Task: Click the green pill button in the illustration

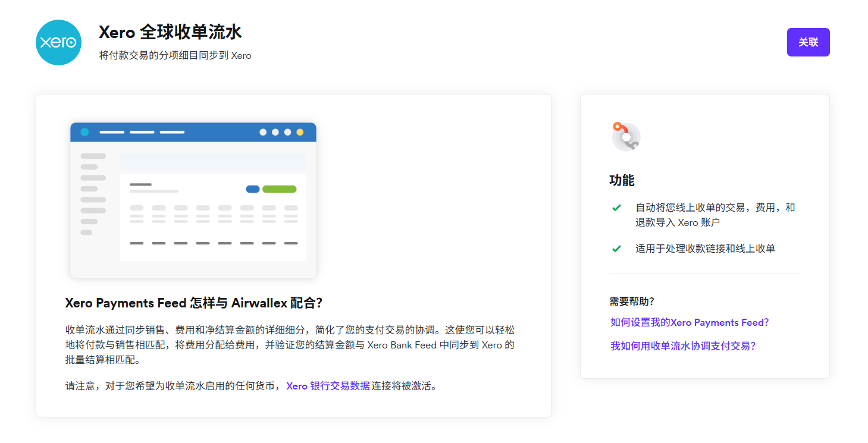Action: (x=279, y=189)
